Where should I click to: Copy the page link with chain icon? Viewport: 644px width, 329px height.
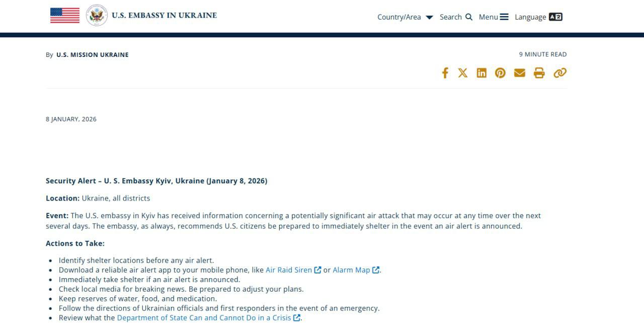[559, 73]
